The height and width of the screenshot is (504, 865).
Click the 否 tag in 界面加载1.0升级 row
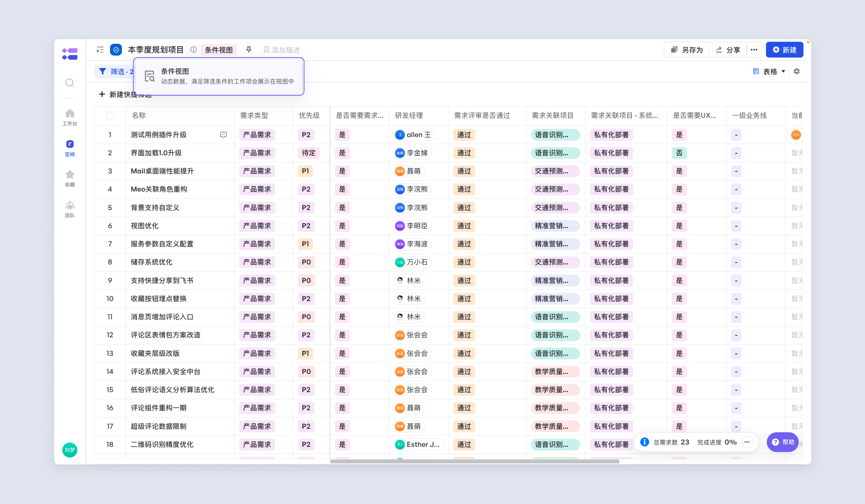[679, 153]
